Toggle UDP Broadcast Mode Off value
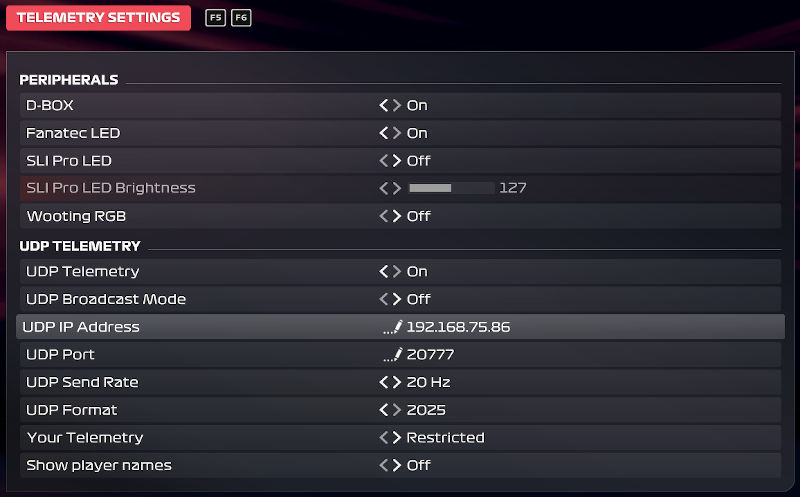Image resolution: width=800 pixels, height=497 pixels. [418, 299]
